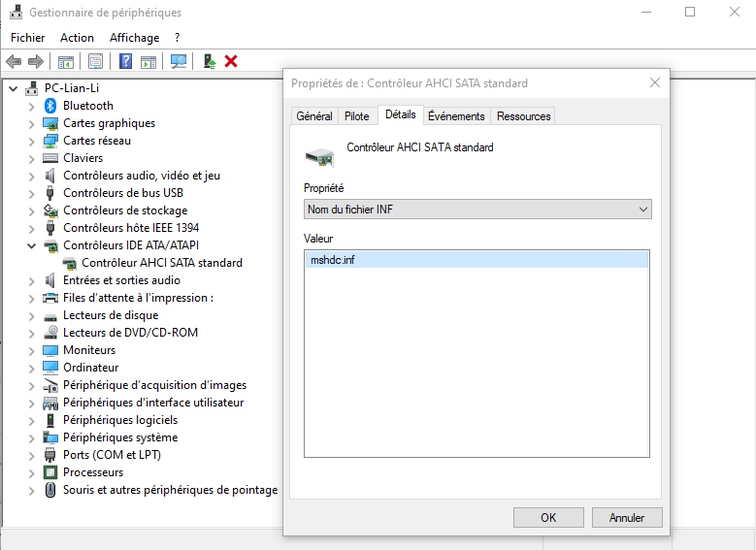Click the show/hide console tree icon
The height and width of the screenshot is (550, 756).
[66, 61]
